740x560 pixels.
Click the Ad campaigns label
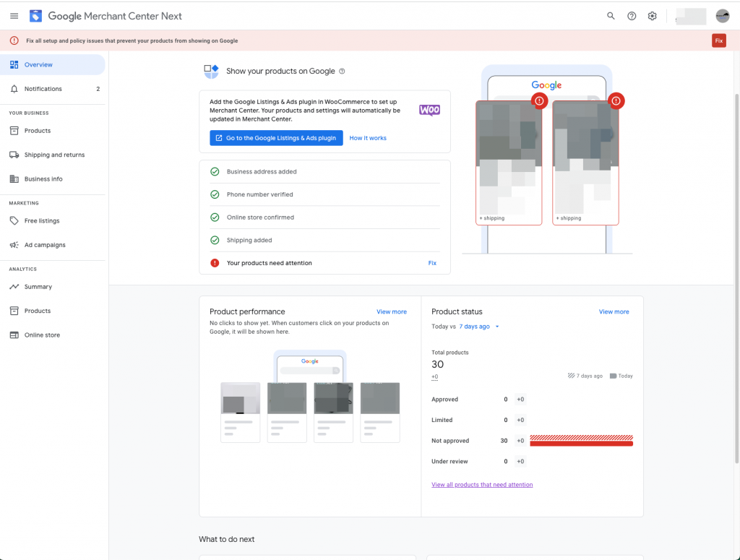45,245
